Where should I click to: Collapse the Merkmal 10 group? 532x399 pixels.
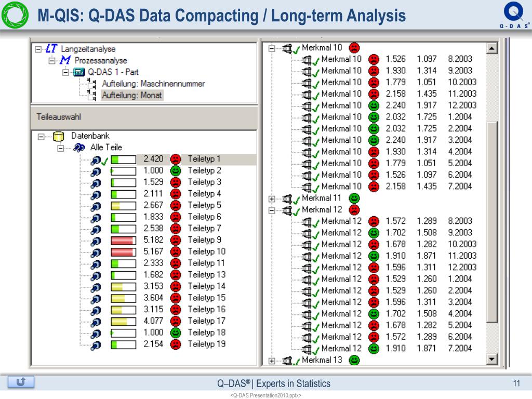coord(271,48)
